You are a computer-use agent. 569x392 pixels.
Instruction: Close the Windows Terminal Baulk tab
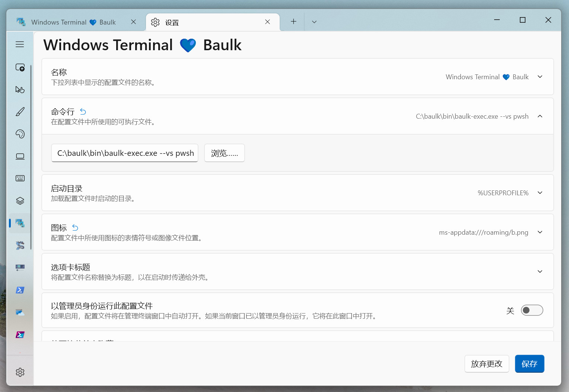pyautogui.click(x=133, y=22)
